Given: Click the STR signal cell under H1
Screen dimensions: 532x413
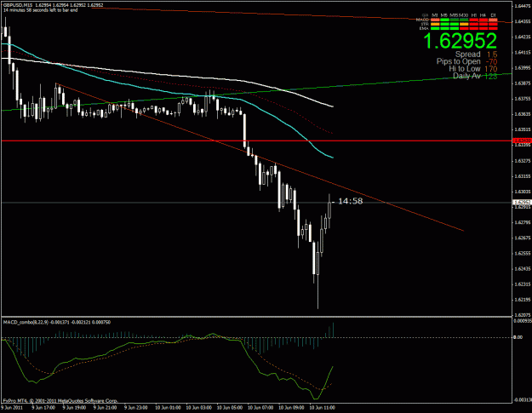Looking at the screenshot, I should click(473, 24).
